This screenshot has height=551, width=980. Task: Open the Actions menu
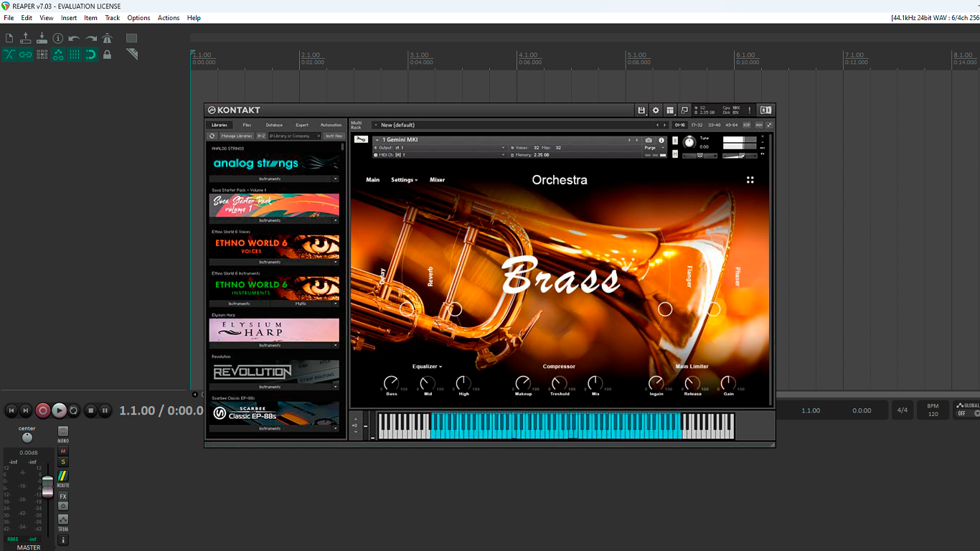(169, 18)
